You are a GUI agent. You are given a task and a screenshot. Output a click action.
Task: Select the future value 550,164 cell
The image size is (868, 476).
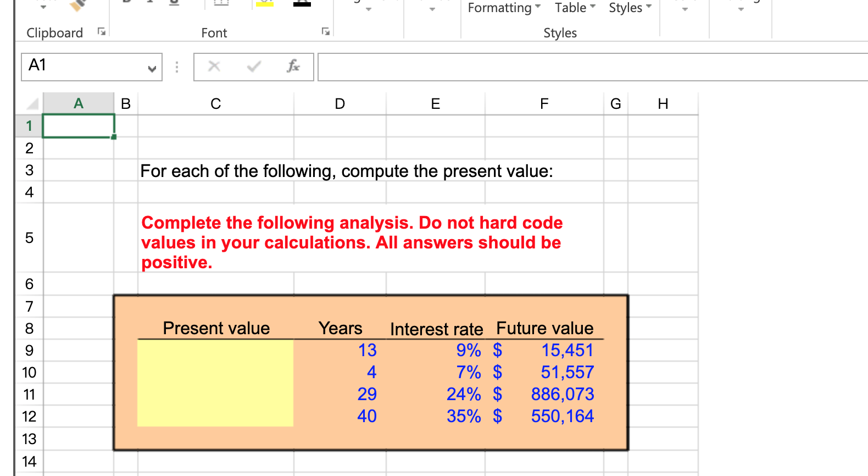544,416
